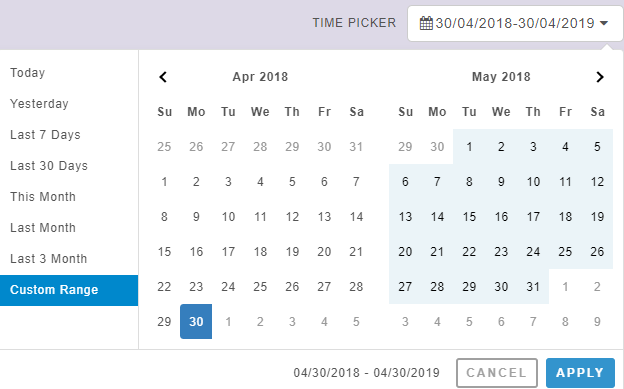Advance to next month using right arrow
This screenshot has height=389, width=624.
coord(600,77)
